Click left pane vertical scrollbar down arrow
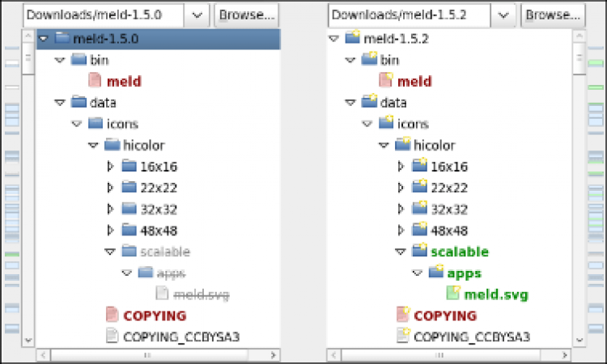The image size is (607, 364). point(28,341)
